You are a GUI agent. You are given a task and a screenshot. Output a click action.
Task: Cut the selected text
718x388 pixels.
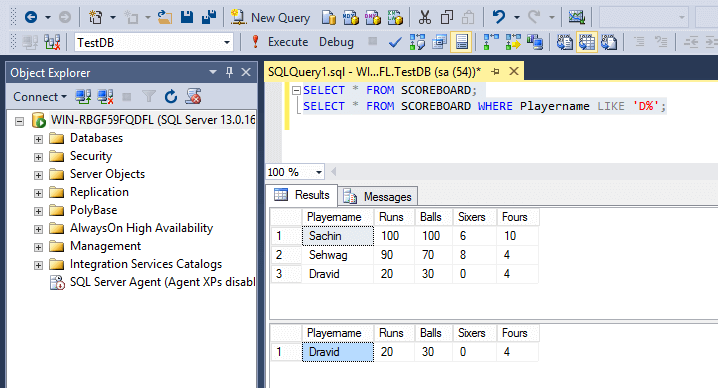pos(424,17)
